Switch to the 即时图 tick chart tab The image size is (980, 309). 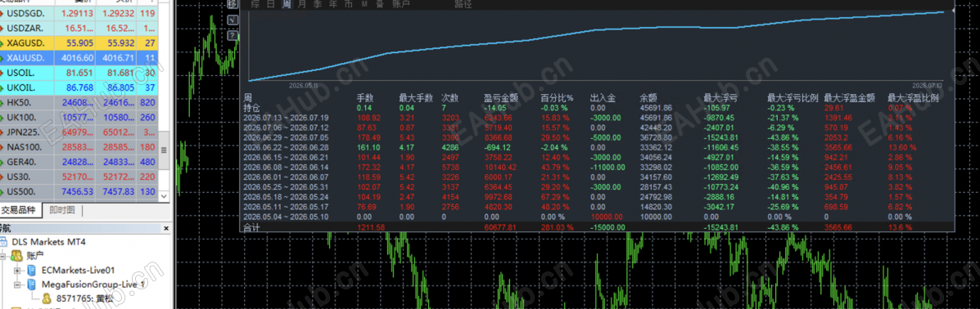(62, 210)
